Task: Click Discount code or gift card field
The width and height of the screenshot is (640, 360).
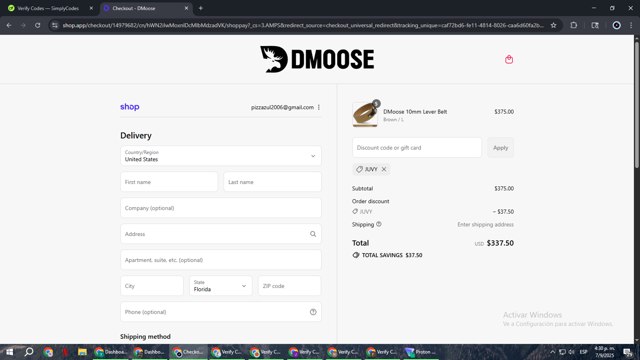Action: pos(417,148)
